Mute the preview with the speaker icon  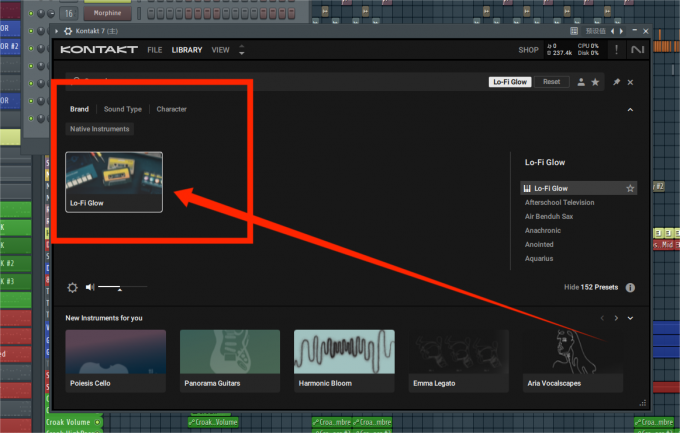coord(90,287)
